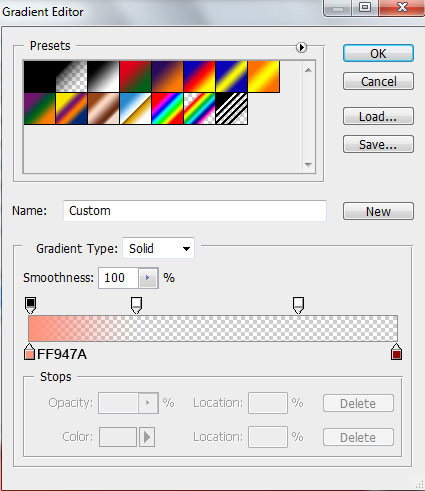Click the Save... button
The image size is (425, 491).
click(378, 145)
